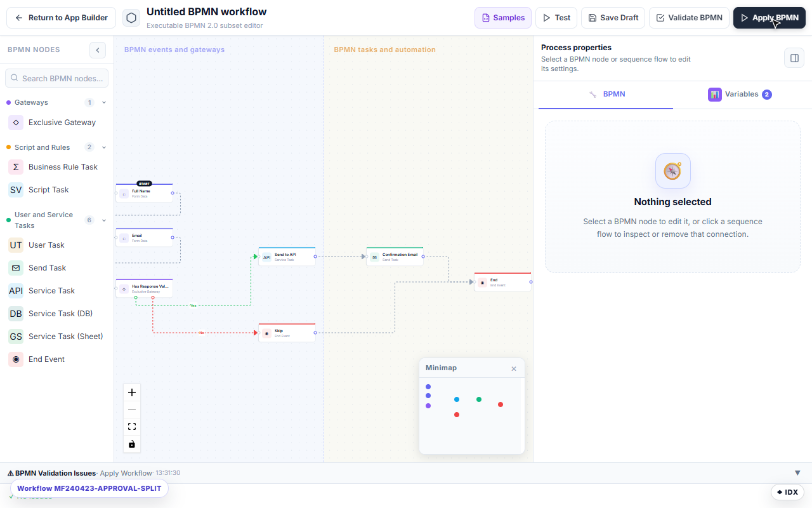Select the Exclusive Gateway diamond icon
Screen dimensions: 812x508
click(x=16, y=123)
